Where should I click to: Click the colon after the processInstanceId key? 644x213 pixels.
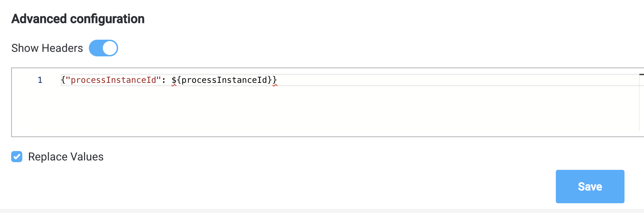click(163, 80)
